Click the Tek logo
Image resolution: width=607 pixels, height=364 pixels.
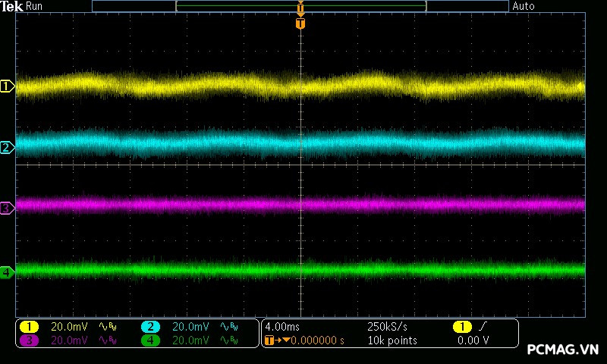click(11, 6)
